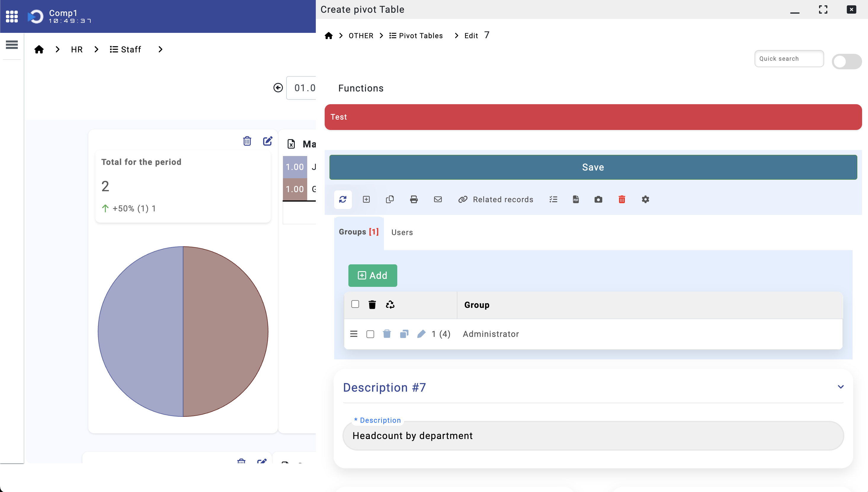868x492 pixels.
Task: Click the Related records icon
Action: (463, 200)
